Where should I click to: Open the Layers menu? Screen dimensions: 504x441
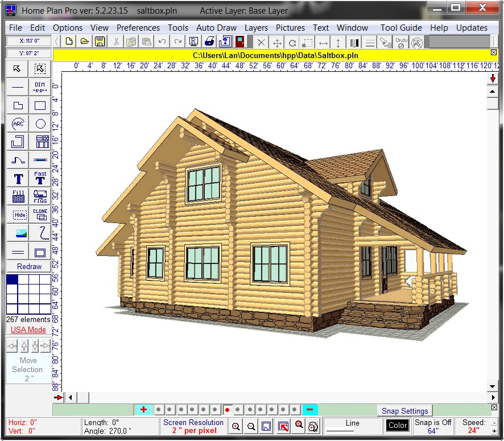[256, 27]
